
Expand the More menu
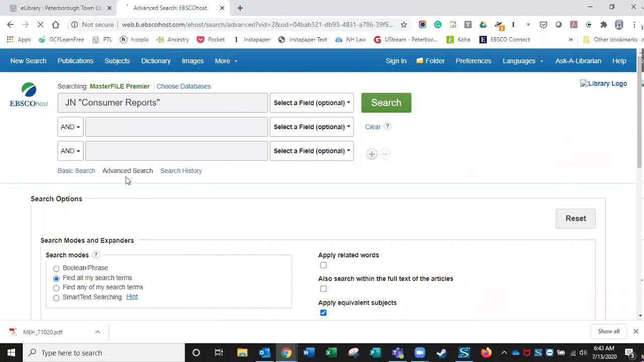pyautogui.click(x=226, y=61)
